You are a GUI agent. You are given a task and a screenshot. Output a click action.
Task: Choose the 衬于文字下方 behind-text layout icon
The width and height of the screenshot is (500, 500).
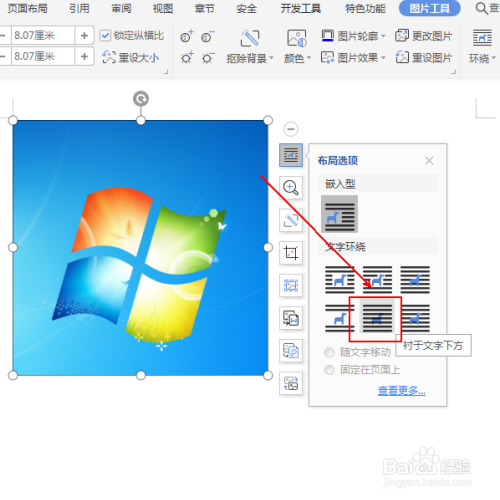click(x=377, y=317)
